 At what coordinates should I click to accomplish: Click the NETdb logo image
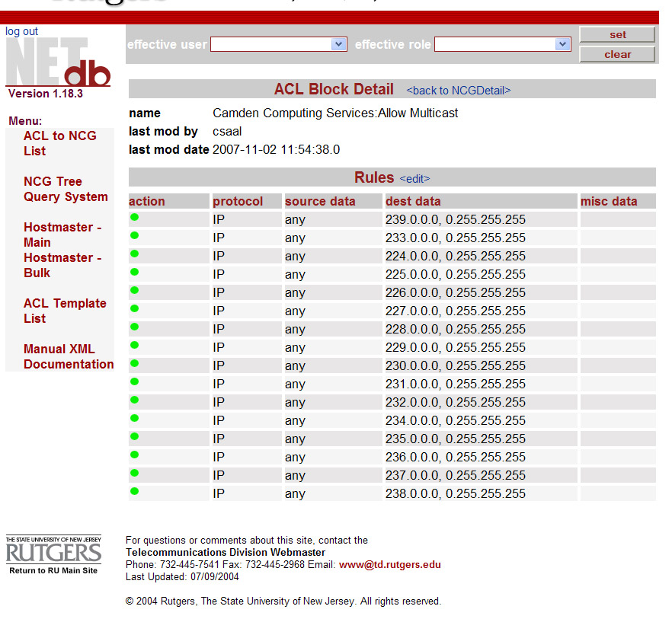coord(58,62)
